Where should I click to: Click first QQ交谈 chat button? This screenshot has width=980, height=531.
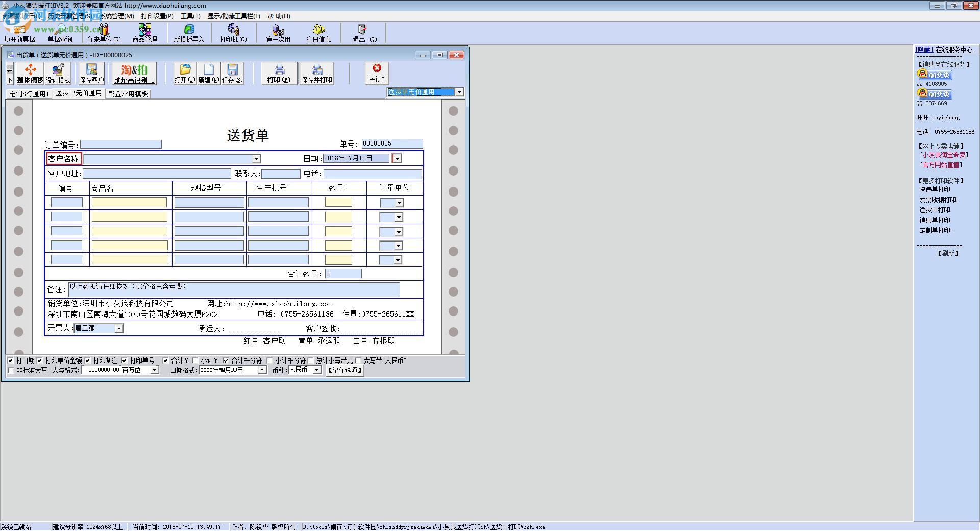[935, 75]
